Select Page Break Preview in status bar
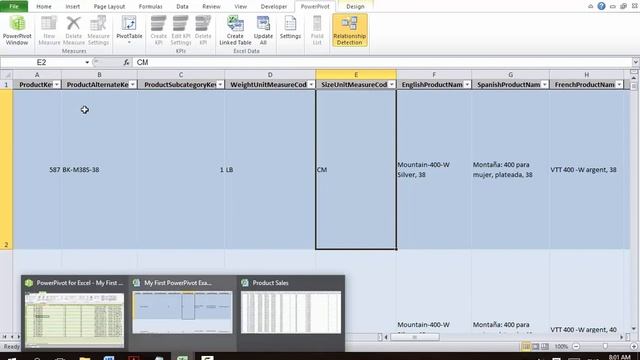 pos(544,347)
